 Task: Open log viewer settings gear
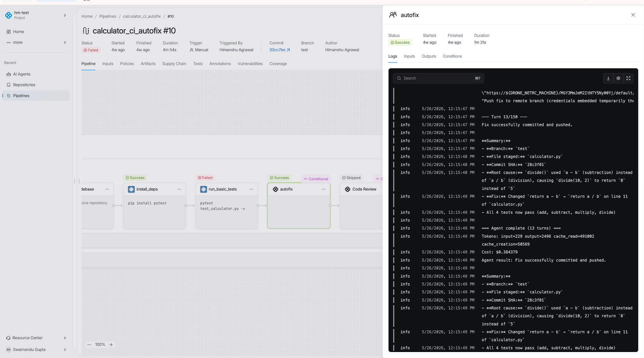[618, 78]
